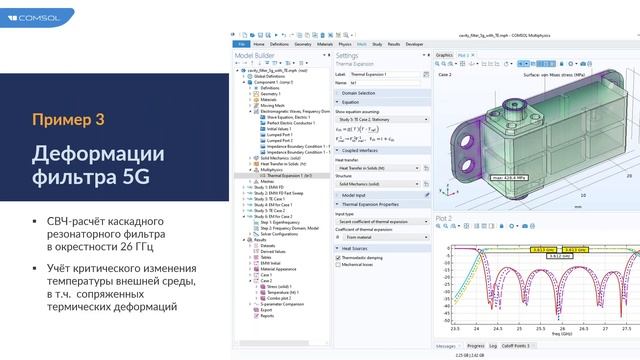The image size is (640, 360).
Task: Open the Heat Transfer in Solids dropdown
Action: (378, 168)
